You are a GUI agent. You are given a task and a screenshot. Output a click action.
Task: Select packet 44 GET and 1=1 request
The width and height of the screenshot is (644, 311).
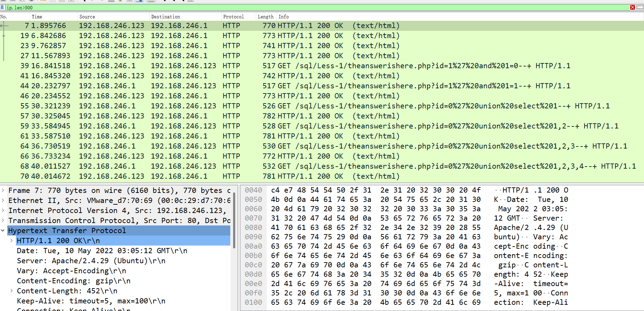[x=322, y=86]
